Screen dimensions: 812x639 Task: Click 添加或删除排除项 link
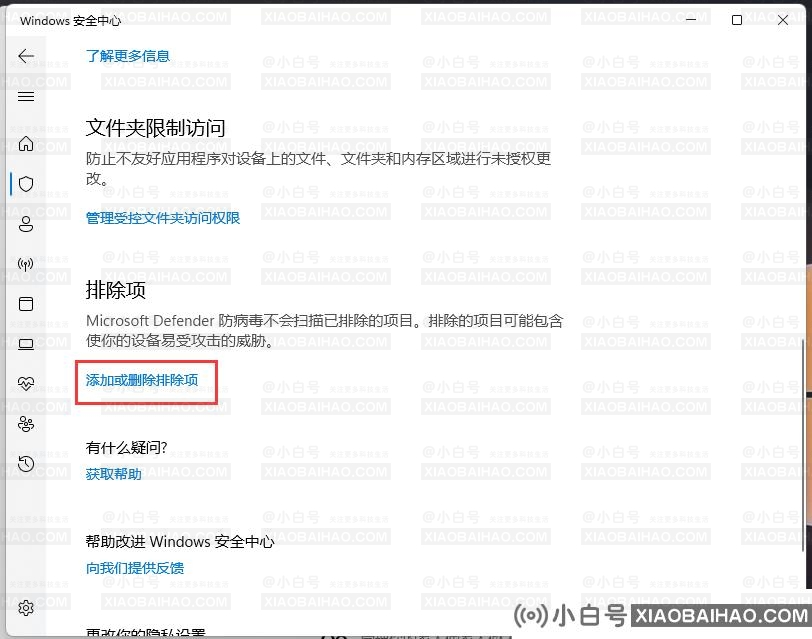click(142, 381)
